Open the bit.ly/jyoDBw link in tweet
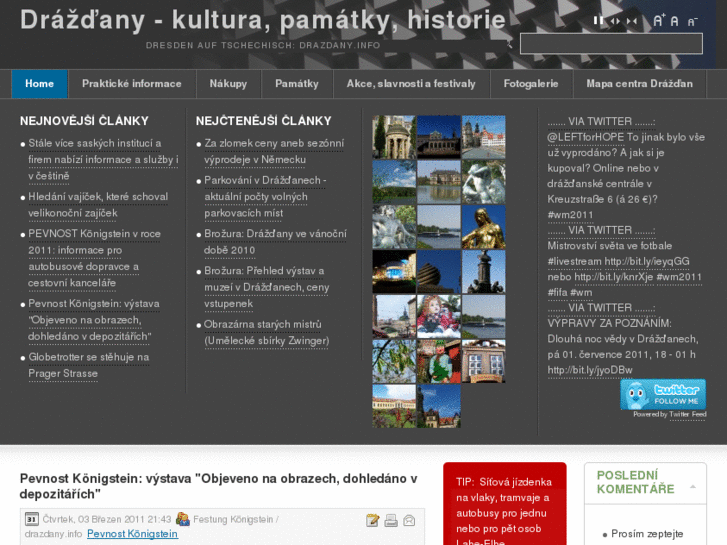The image size is (727, 545). [x=590, y=370]
